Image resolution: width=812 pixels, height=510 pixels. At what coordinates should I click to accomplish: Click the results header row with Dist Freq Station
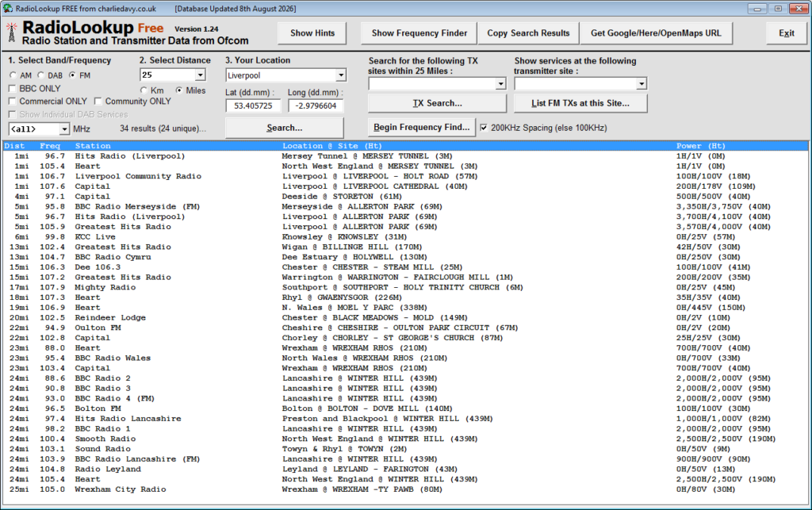coord(405,146)
